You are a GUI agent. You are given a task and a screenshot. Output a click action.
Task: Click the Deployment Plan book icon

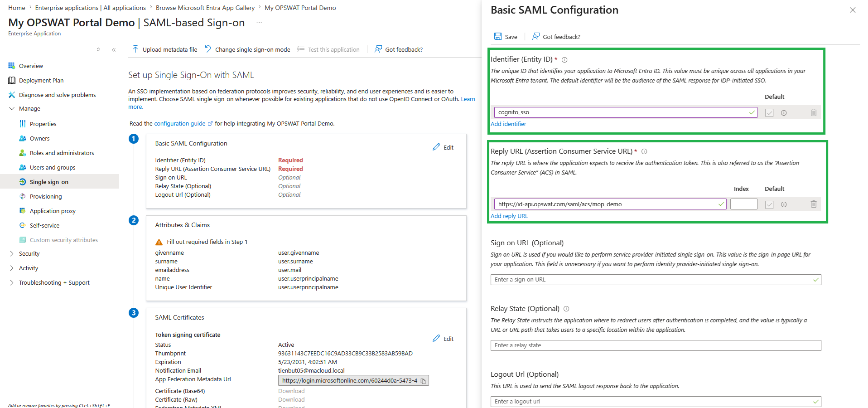tap(12, 80)
